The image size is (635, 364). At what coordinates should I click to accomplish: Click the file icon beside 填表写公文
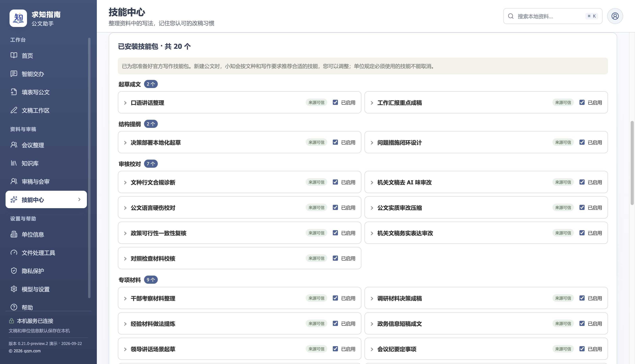[x=14, y=92]
